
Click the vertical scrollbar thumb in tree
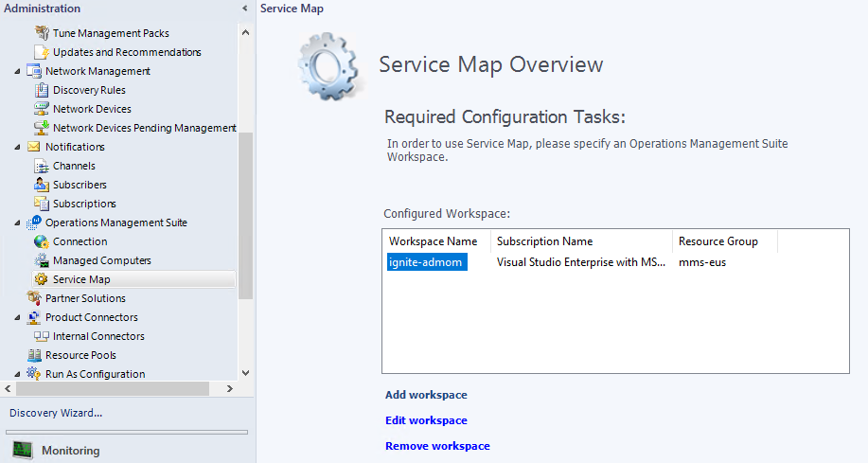pyautogui.click(x=246, y=216)
